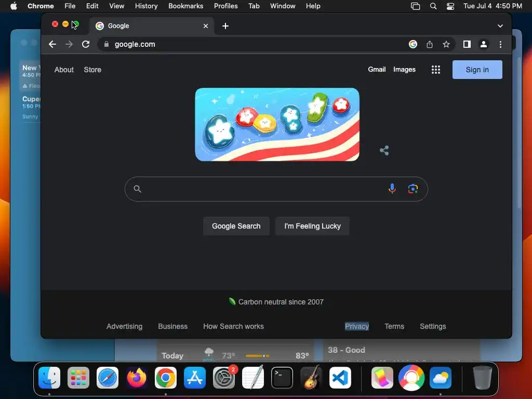Open App Store from the Dock
This screenshot has width=532, height=399.
195,378
